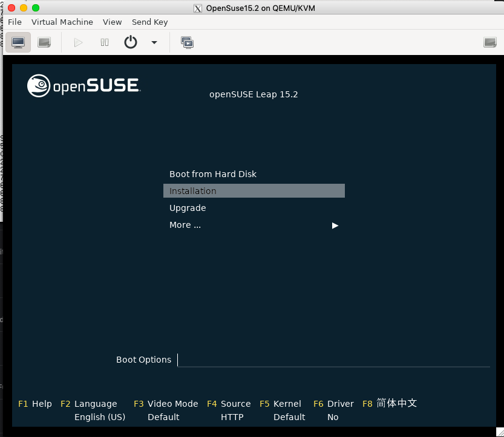Pause the virtual machine

105,42
